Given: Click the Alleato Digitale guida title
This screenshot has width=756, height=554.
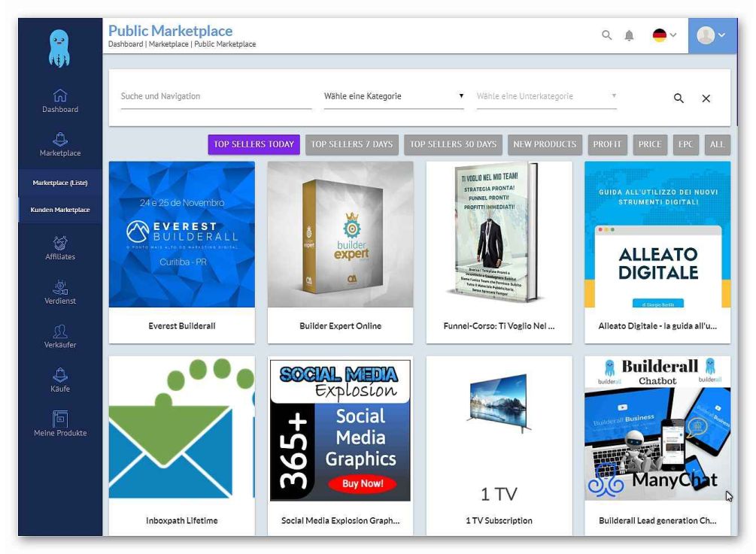Looking at the screenshot, I should tap(657, 326).
